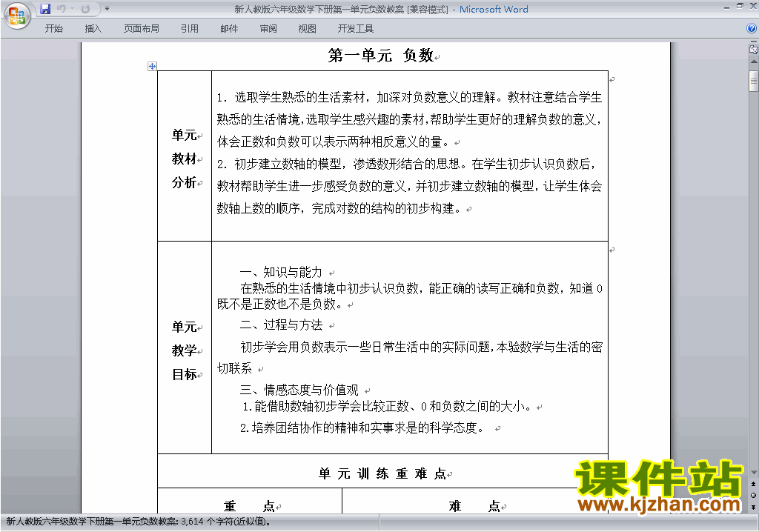Click the line 二、过程与方法
This screenshot has height=532, width=759.
(x=281, y=325)
